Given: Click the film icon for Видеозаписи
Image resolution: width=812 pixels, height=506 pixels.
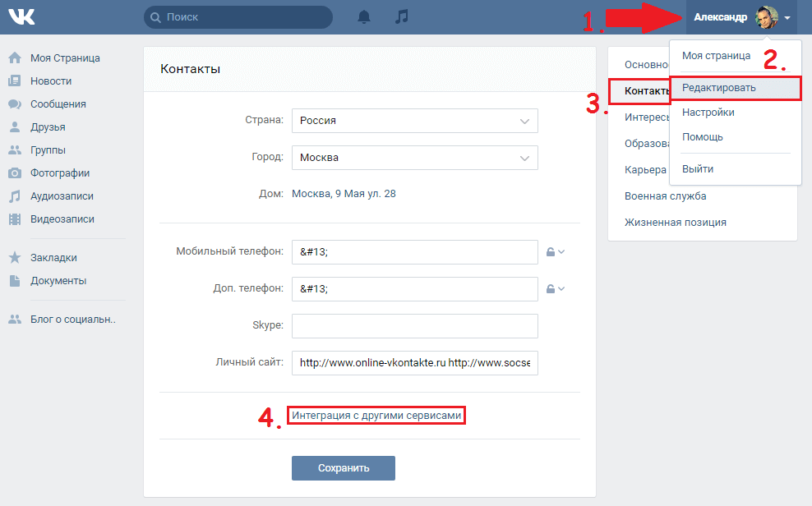Looking at the screenshot, I should pos(15,218).
